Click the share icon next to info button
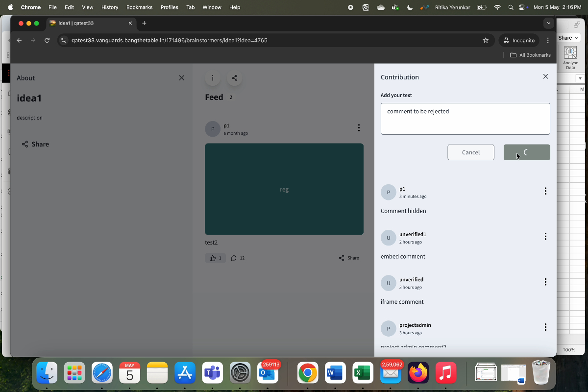Viewport: 588px width, 392px height. [235, 78]
